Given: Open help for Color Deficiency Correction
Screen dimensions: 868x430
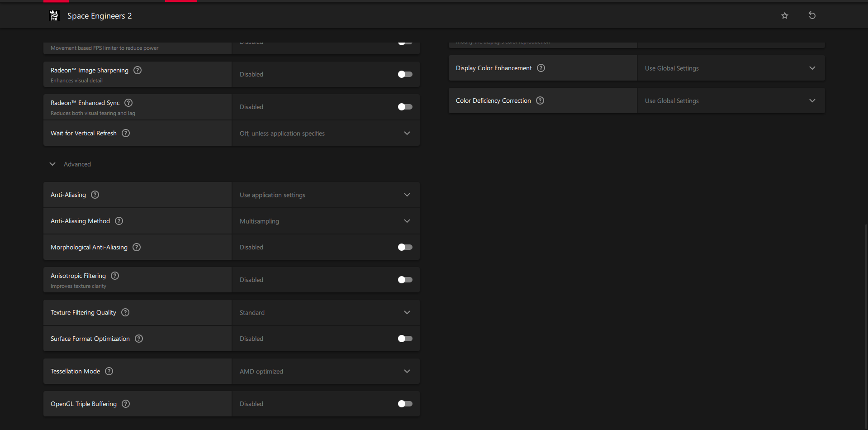Looking at the screenshot, I should (x=540, y=100).
